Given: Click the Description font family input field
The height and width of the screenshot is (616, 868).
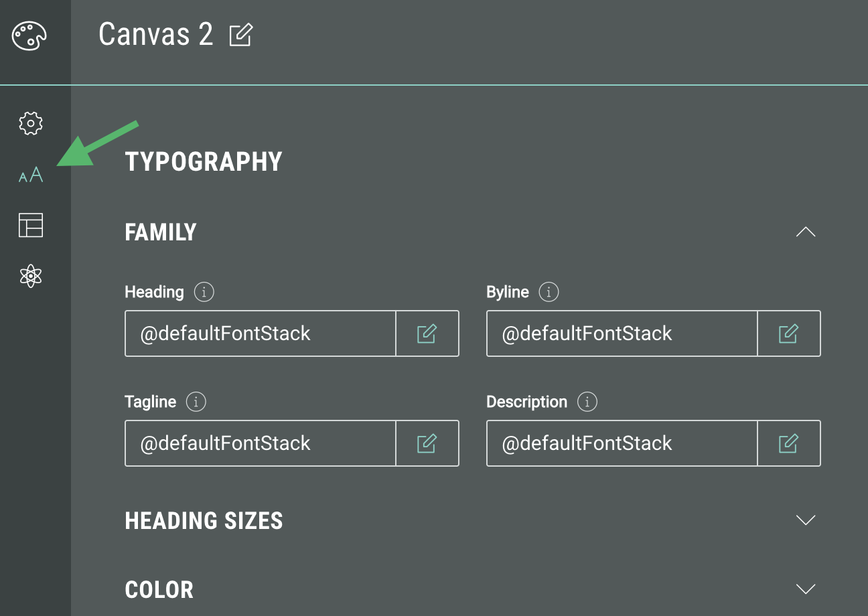Looking at the screenshot, I should [x=622, y=443].
